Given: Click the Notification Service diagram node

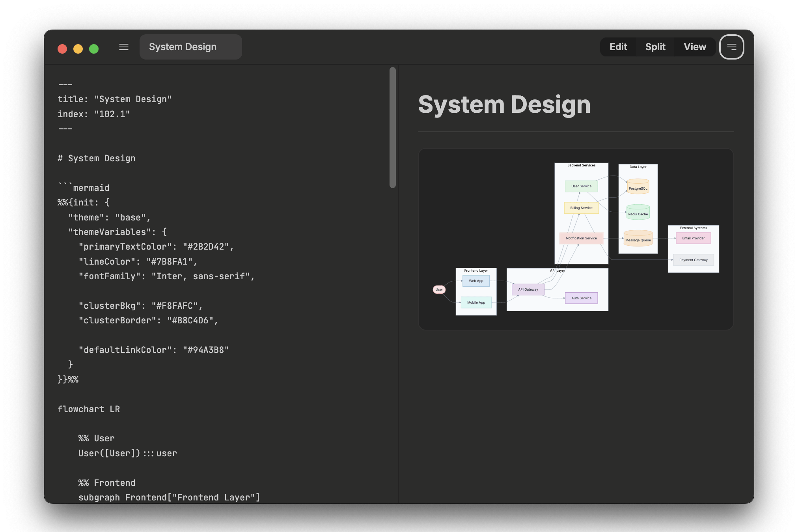Looking at the screenshot, I should [x=581, y=238].
